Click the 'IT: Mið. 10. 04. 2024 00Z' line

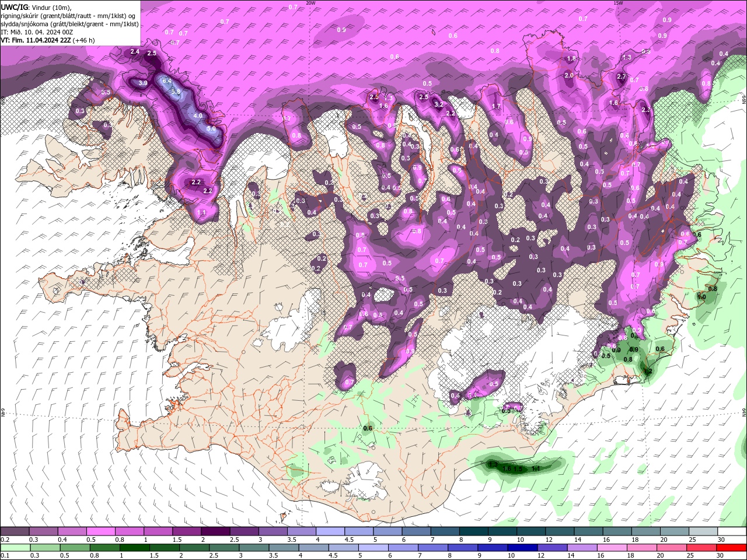click(37, 32)
